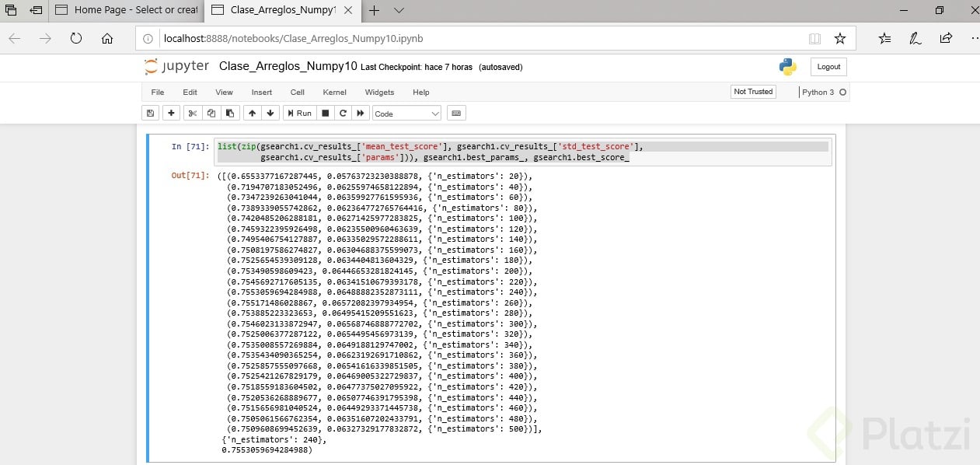This screenshot has width=980, height=465.
Task: Open the File menu
Action: 158,92
